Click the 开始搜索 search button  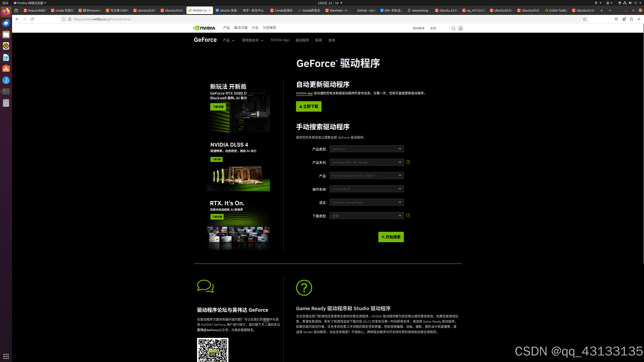point(391,237)
